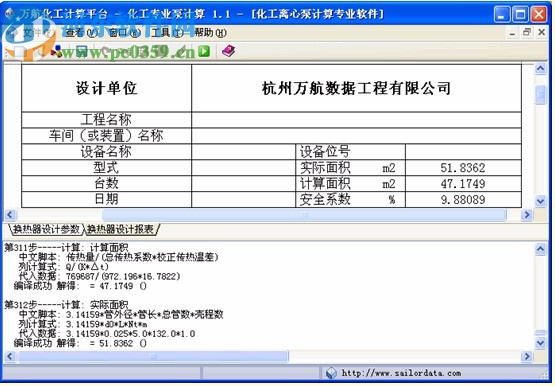Click log pane scroll down arrow
This screenshot has width=555, height=386.
[x=540, y=343]
